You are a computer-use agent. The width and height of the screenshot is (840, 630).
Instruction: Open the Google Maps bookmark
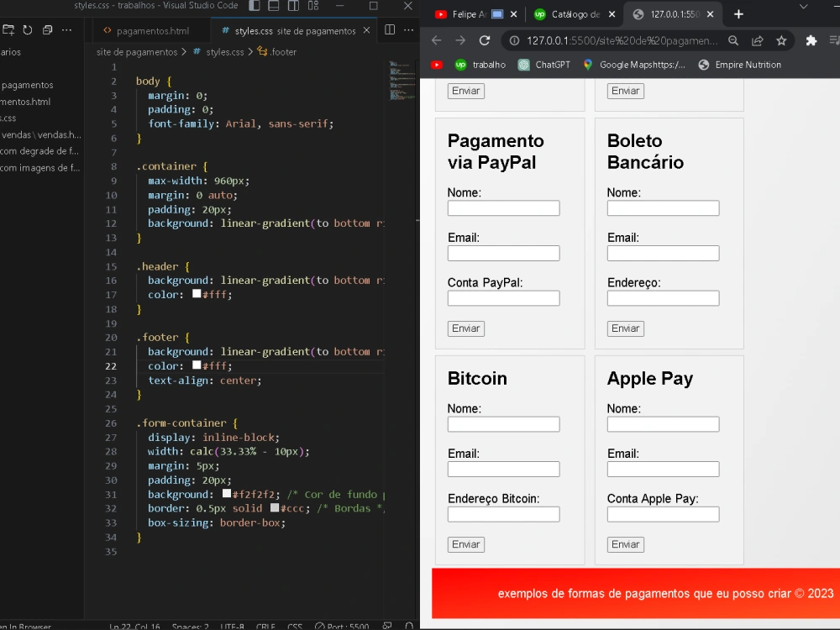pyautogui.click(x=634, y=65)
